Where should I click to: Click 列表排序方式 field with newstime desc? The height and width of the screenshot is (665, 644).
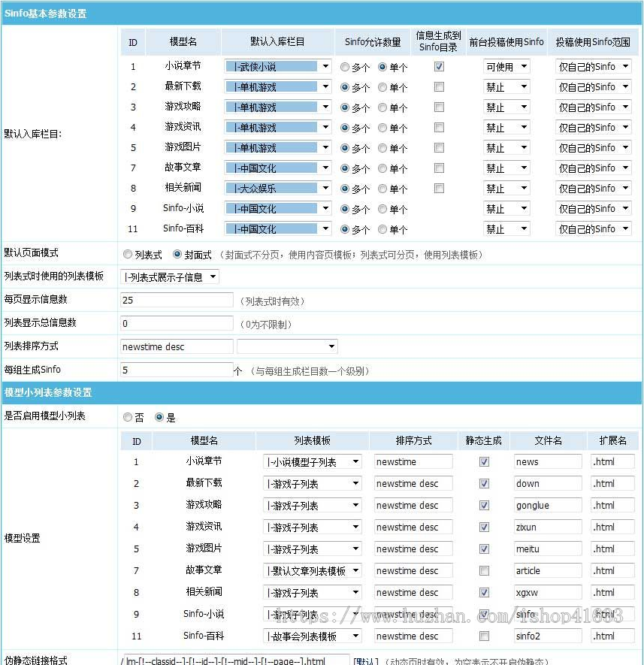tap(177, 346)
